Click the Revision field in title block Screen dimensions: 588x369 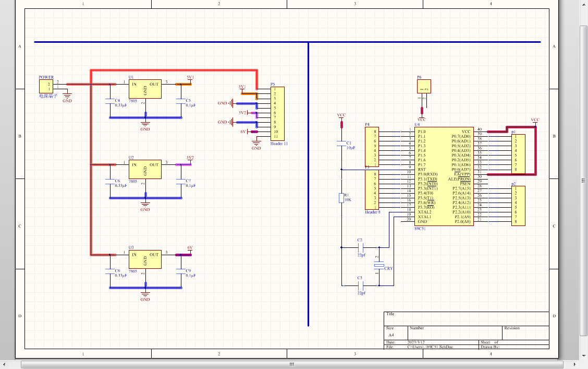pyautogui.click(x=525, y=332)
